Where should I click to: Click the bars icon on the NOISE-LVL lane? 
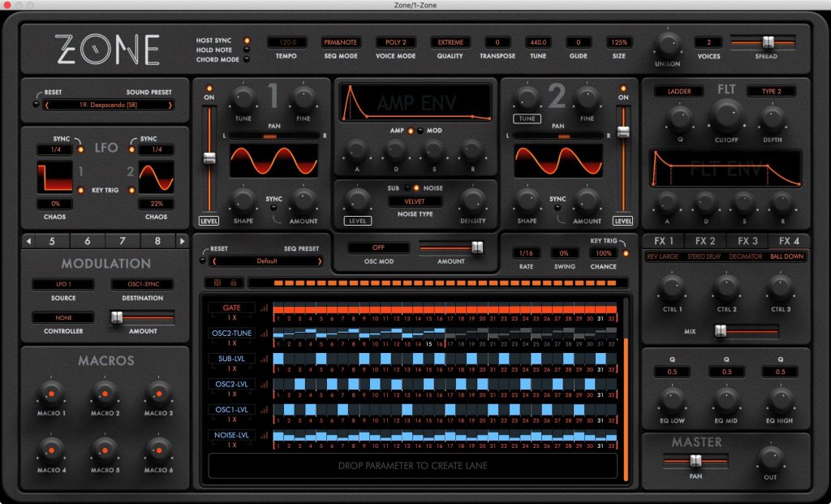click(x=264, y=435)
